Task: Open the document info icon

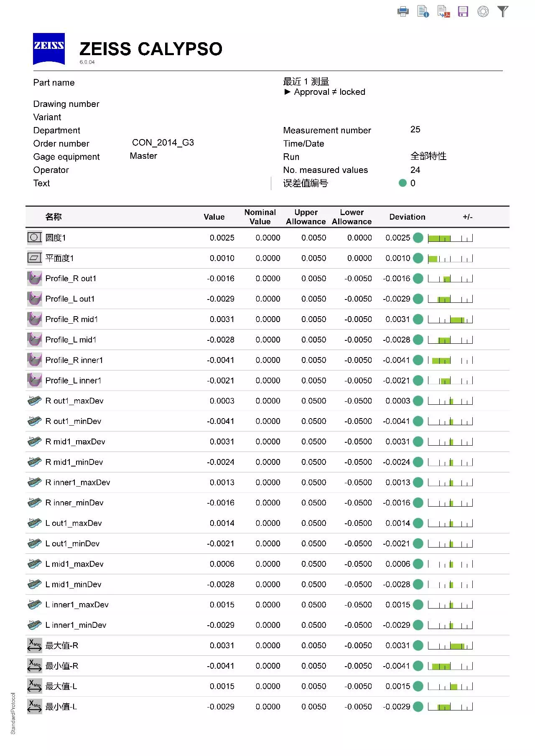Action: [x=423, y=12]
